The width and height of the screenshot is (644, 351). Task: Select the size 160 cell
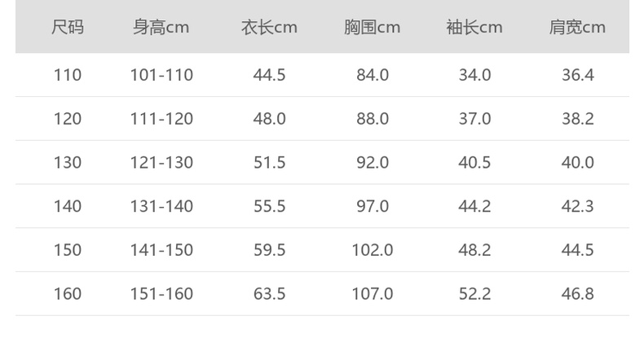point(68,294)
